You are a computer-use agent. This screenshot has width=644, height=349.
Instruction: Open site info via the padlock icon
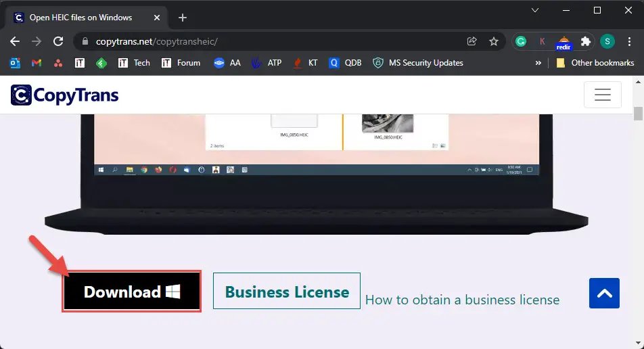pos(85,41)
